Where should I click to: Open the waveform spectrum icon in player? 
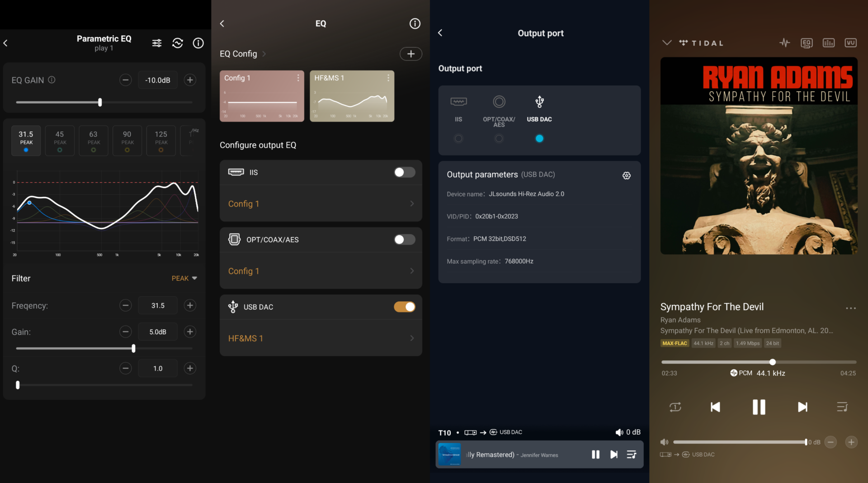(785, 43)
